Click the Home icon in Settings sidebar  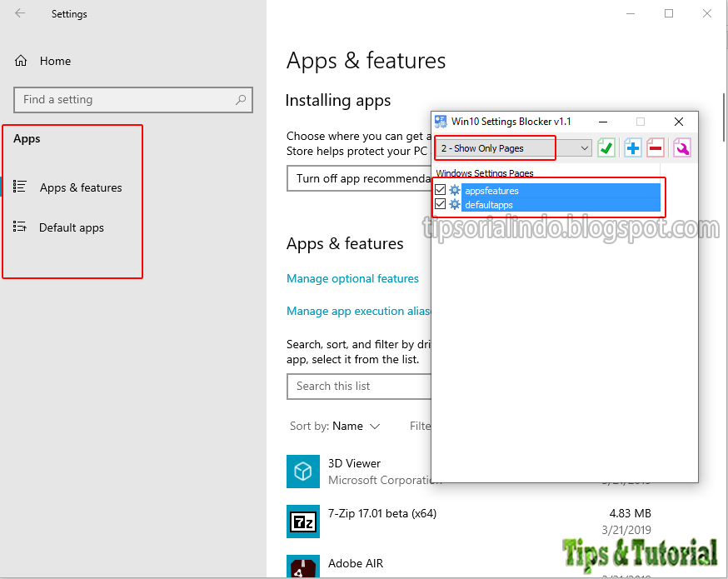tap(21, 61)
